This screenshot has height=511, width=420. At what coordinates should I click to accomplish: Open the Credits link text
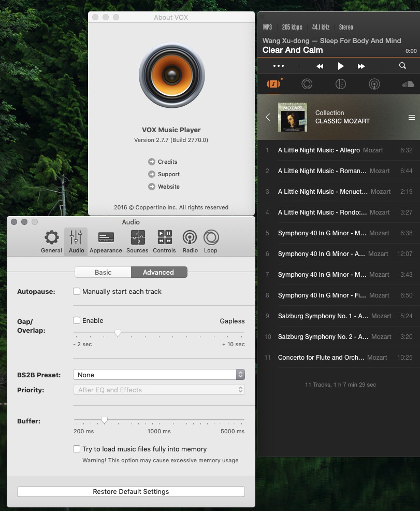coord(168,162)
